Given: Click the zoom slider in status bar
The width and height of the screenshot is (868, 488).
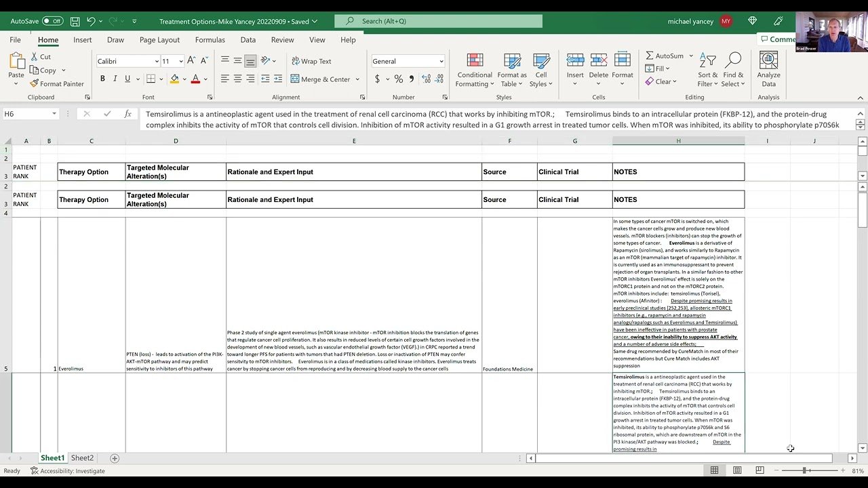Looking at the screenshot, I should point(805,470).
